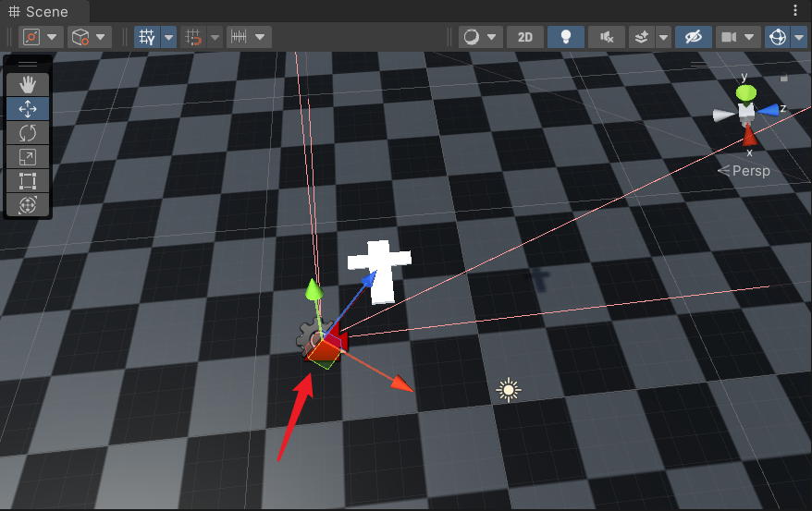Toggle grid visibility button
The image size is (812, 511).
click(x=147, y=37)
